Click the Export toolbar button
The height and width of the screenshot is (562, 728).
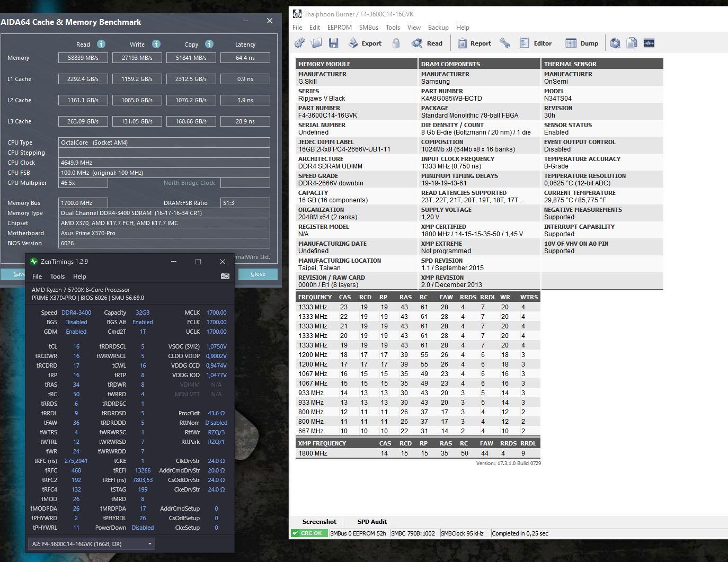[x=365, y=43]
